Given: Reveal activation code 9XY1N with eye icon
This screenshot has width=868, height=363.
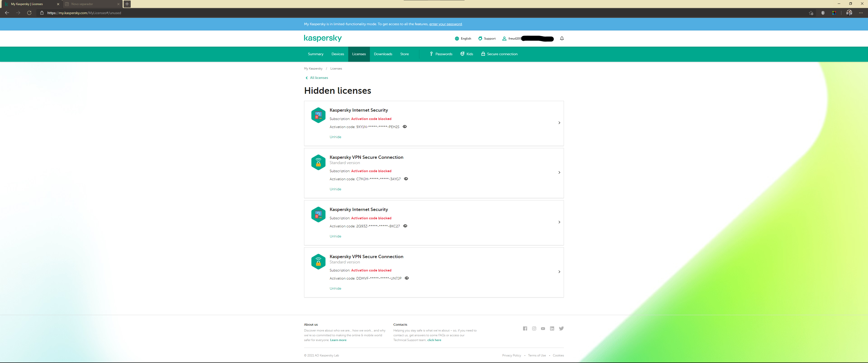Looking at the screenshot, I should (405, 127).
